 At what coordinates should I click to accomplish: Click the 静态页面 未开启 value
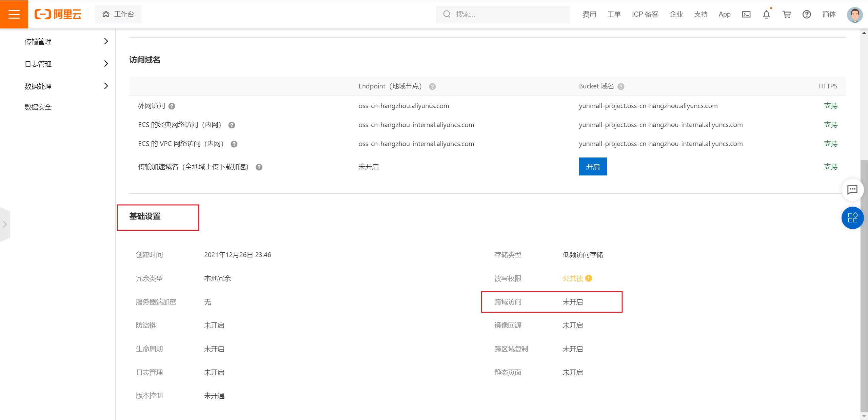point(573,372)
